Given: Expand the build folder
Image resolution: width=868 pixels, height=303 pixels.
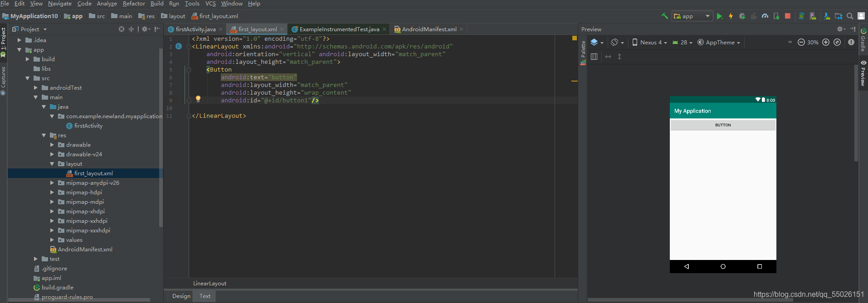Looking at the screenshot, I should [28, 59].
